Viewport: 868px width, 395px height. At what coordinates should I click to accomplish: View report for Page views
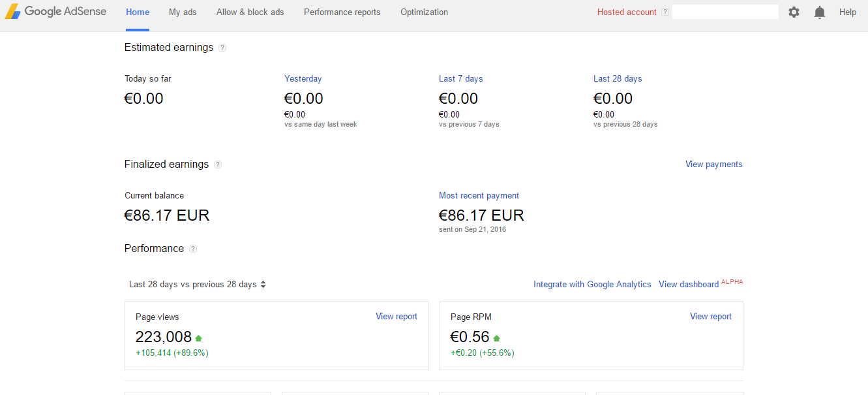tap(397, 317)
